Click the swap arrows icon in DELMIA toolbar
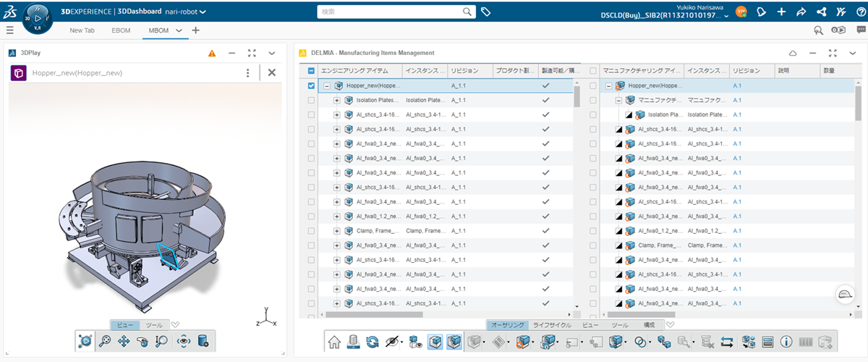 tap(727, 341)
